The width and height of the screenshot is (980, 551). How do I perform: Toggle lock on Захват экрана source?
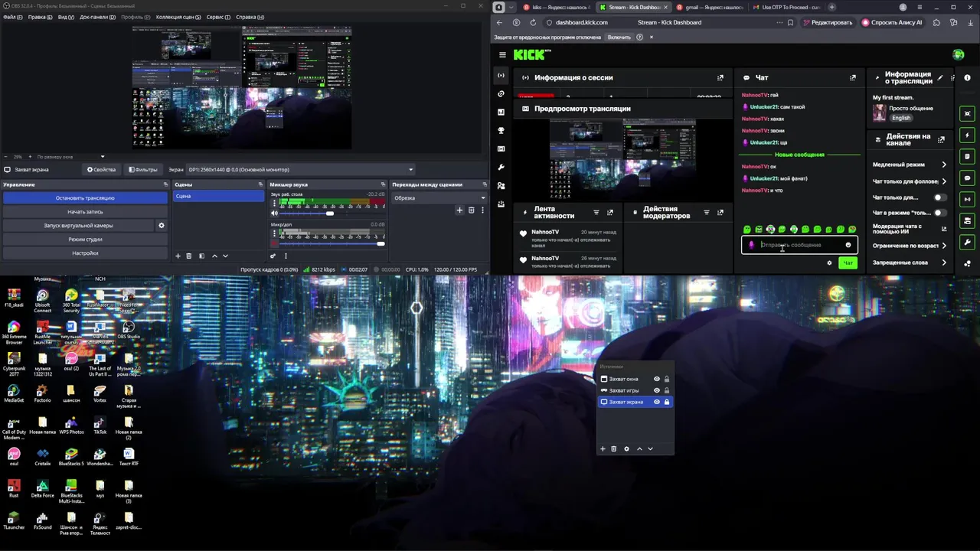(666, 402)
